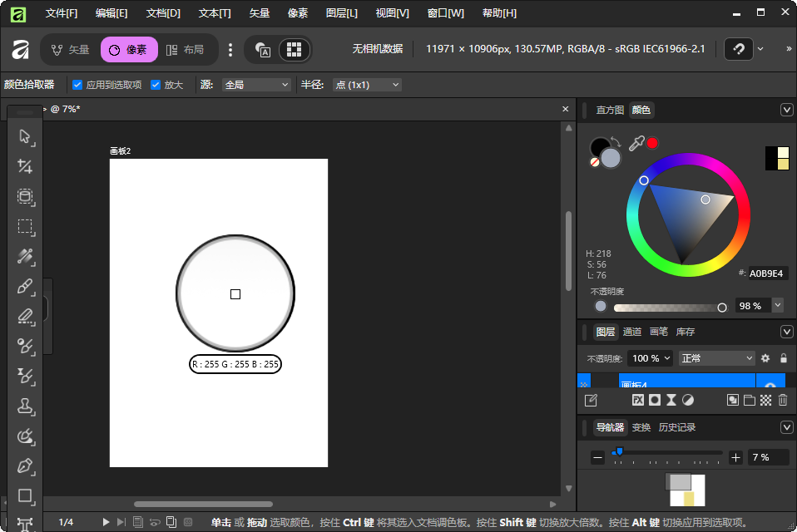Screen dimensions: 797x532
Task: Select the blur brush tool with hourglass
Action: 25,377
